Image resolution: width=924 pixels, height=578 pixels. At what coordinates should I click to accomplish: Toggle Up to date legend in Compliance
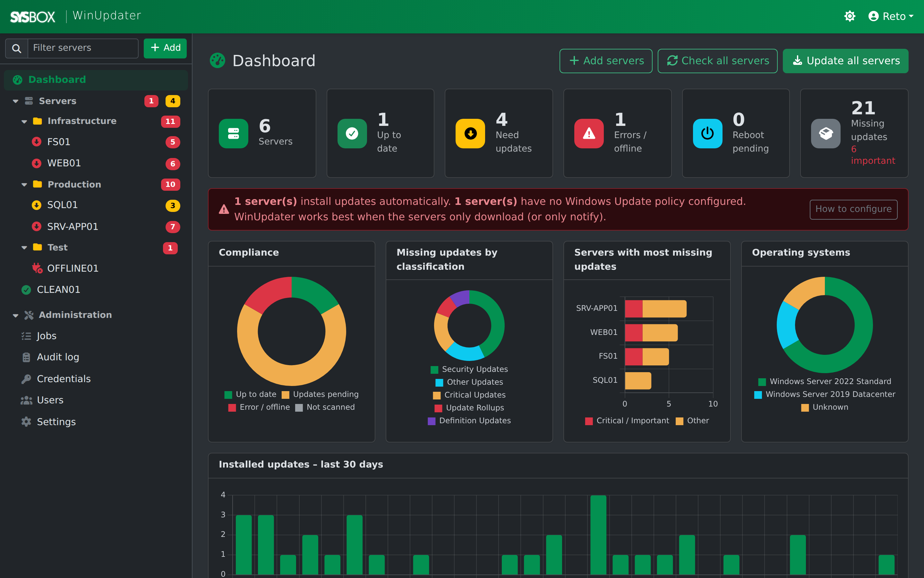[x=251, y=395]
